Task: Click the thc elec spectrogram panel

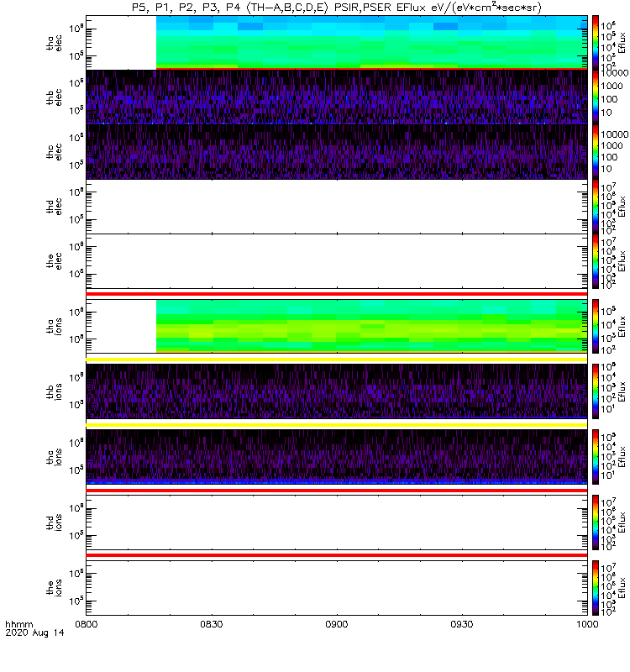Action: [337, 152]
